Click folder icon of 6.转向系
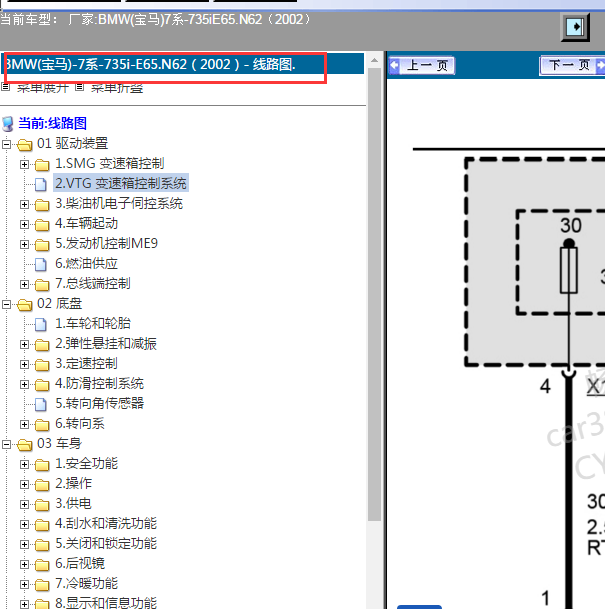 pyautogui.click(x=42, y=425)
